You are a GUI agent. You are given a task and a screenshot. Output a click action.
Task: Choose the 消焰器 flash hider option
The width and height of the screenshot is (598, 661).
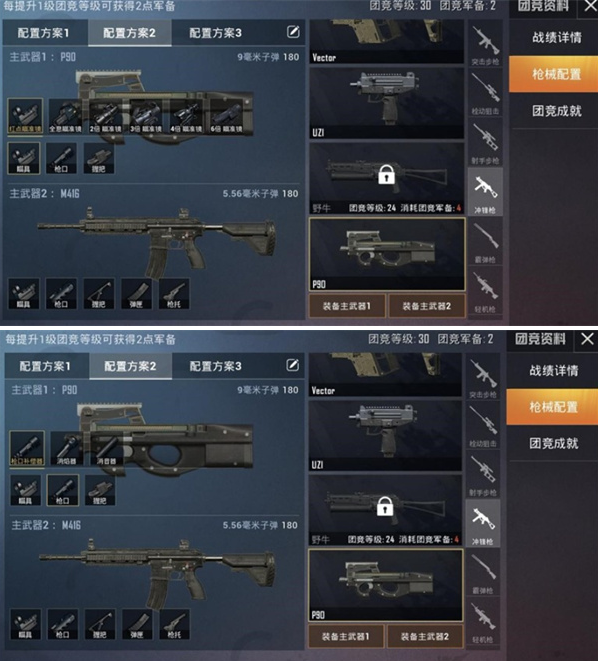click(67, 448)
